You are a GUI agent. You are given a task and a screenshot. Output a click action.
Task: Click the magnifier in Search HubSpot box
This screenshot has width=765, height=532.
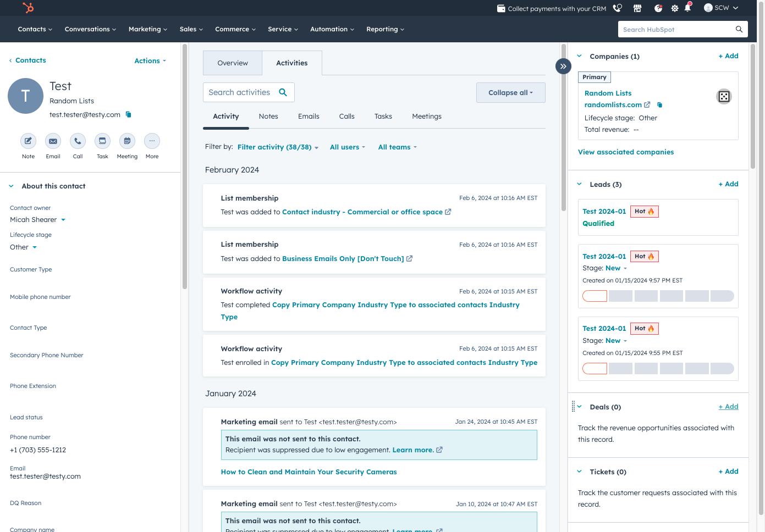tap(739, 29)
